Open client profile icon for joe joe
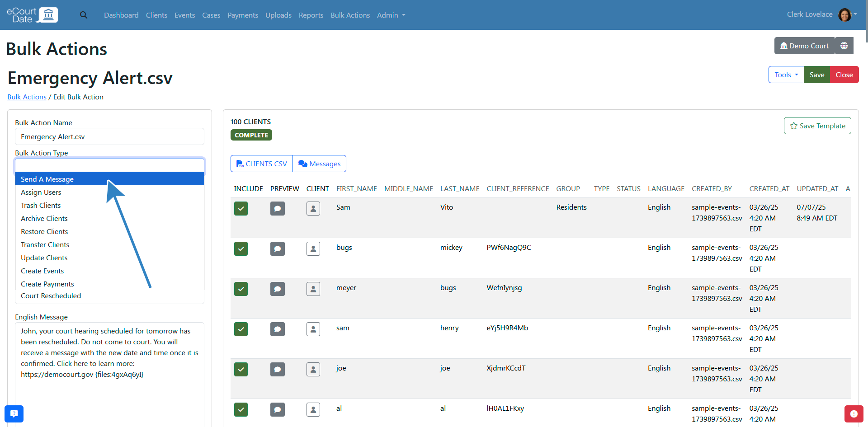 click(313, 369)
